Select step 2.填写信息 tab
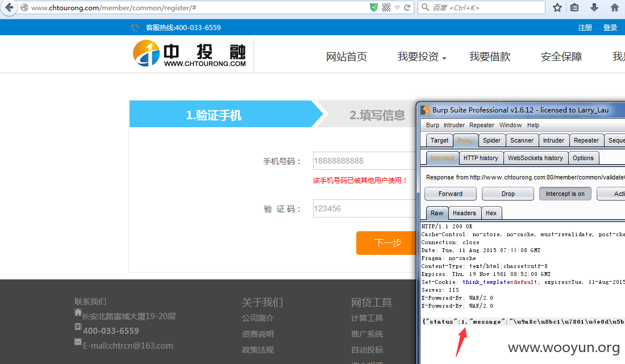 [377, 115]
